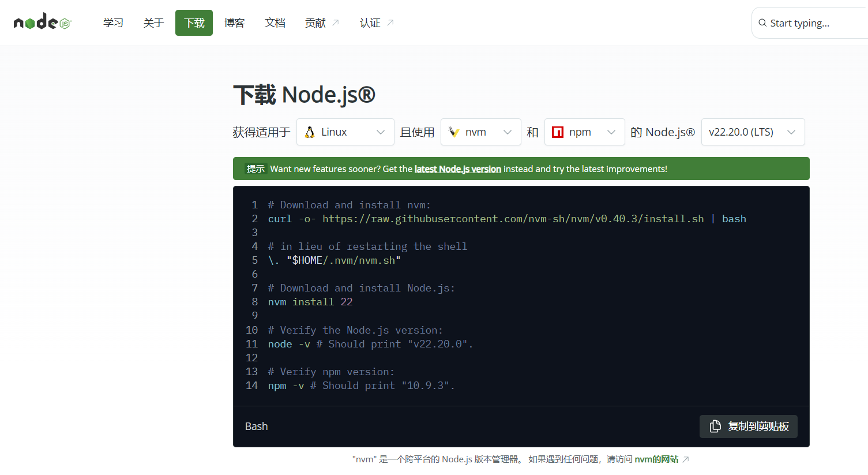Screen dimensions: 868x475
Task: Click the 'node -v' command line
Action: point(370,344)
